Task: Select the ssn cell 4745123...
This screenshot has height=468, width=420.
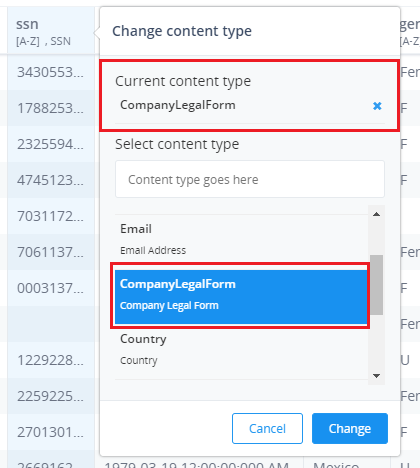Action: [x=51, y=180]
